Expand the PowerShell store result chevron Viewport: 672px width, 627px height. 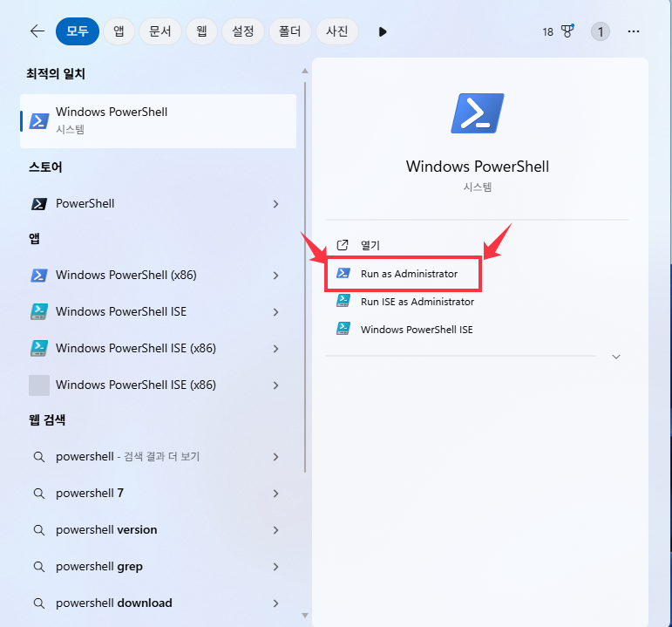coord(276,204)
